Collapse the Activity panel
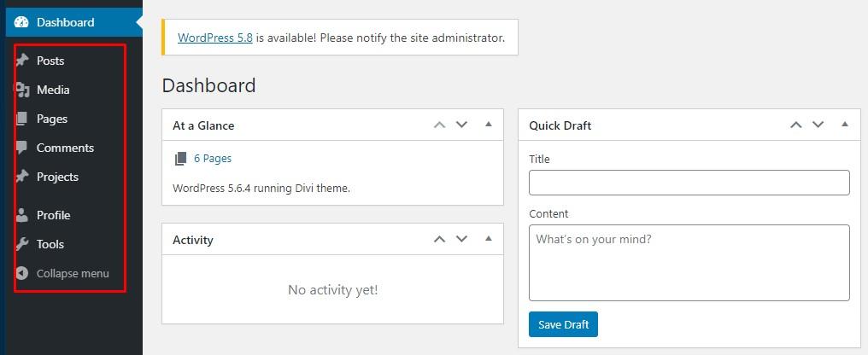The image size is (868, 355). coord(489,239)
